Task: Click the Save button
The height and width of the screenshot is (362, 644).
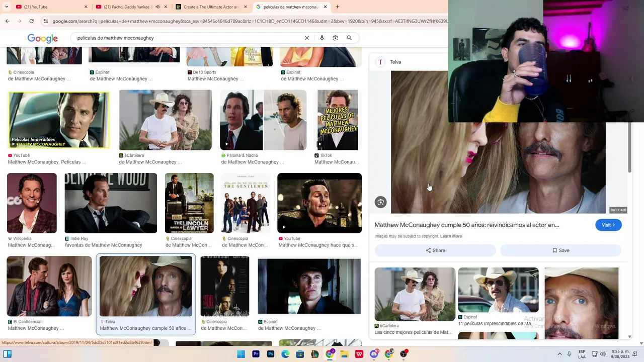Action: 560,250
